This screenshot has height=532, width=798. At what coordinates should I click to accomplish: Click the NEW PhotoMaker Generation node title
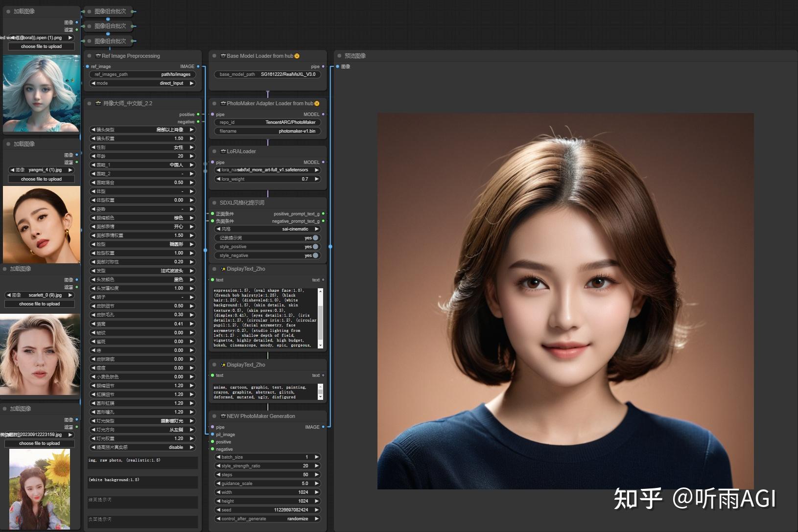click(x=261, y=416)
